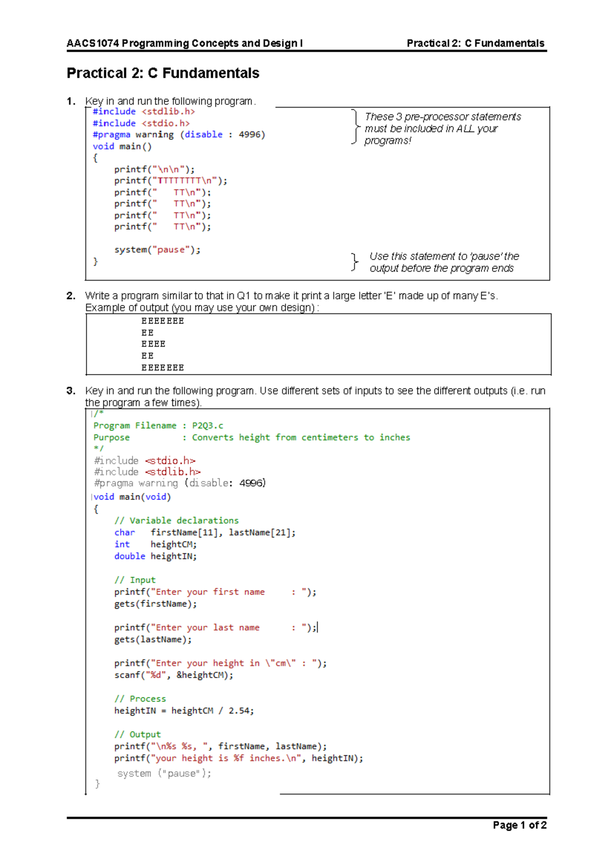Click the 'EEEE' middle row of example output

[x=153, y=344]
